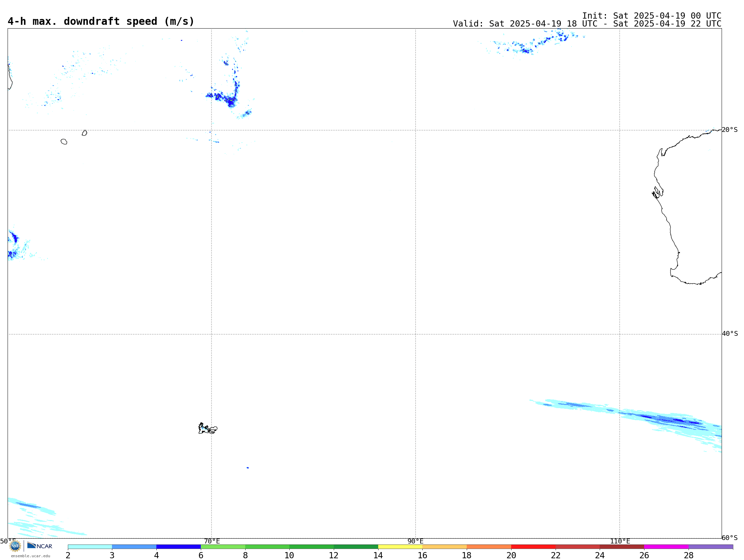
Task: Click the yellow 14–16 m/s color swatch
Action: coord(400,547)
